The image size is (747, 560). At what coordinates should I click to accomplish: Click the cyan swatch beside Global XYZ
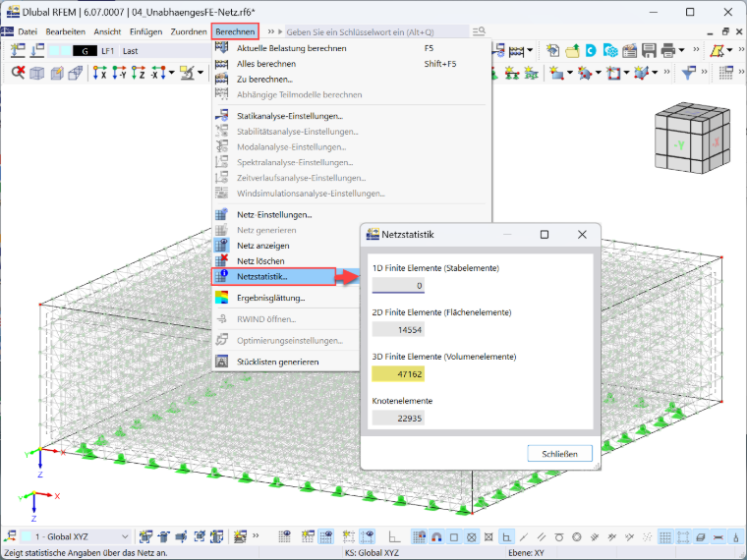point(27,536)
